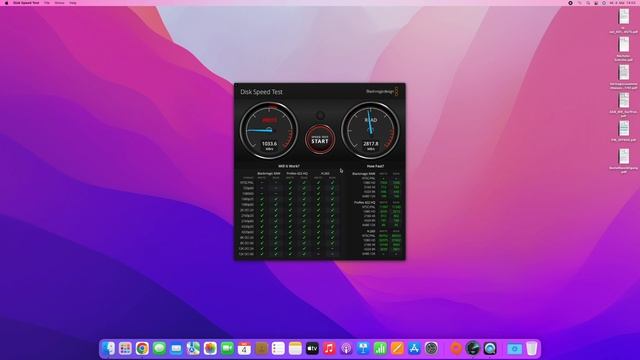Start the disk speed test

pos(320,140)
